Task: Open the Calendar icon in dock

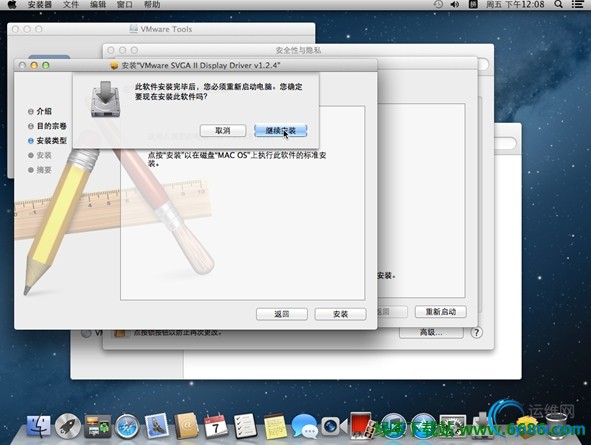Action: coord(216,426)
